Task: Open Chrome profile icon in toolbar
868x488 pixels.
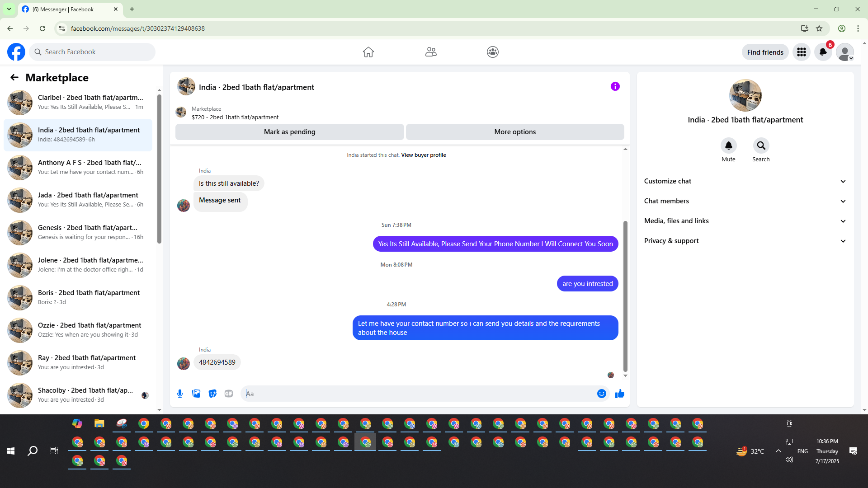Action: tap(842, 28)
